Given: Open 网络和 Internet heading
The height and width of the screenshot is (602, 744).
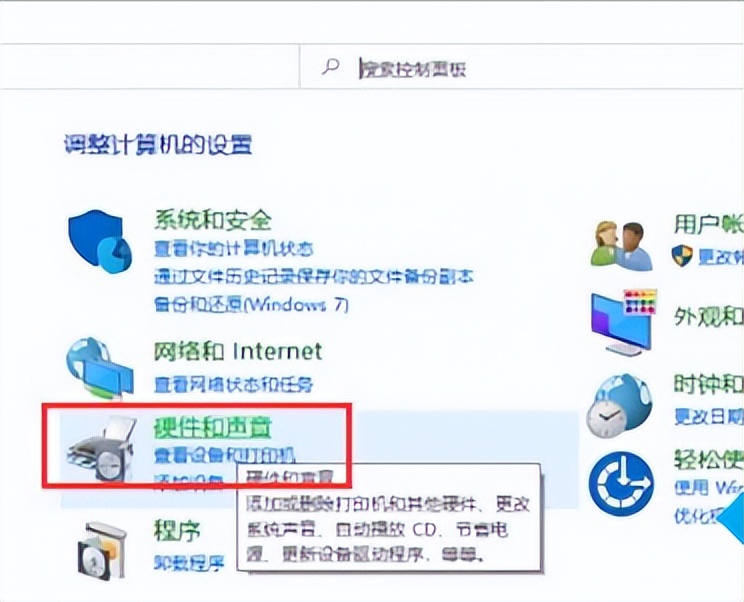Looking at the screenshot, I should (x=238, y=351).
